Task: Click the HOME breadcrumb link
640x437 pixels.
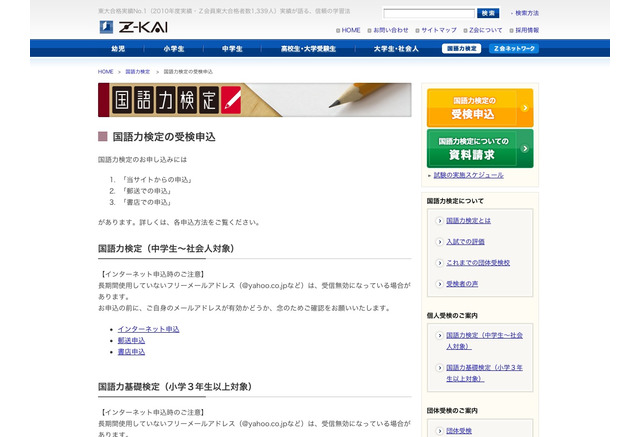Action: 105,72
